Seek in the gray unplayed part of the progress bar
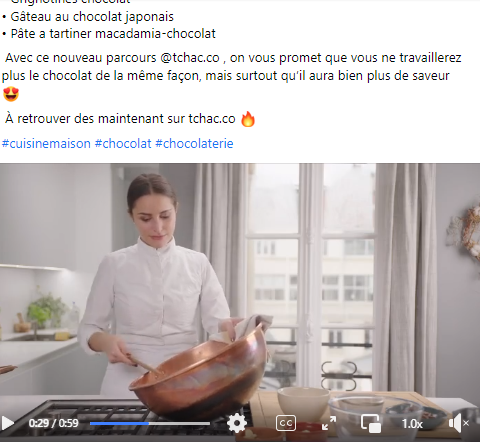Image resolution: width=480 pixels, height=442 pixels. [x=179, y=423]
